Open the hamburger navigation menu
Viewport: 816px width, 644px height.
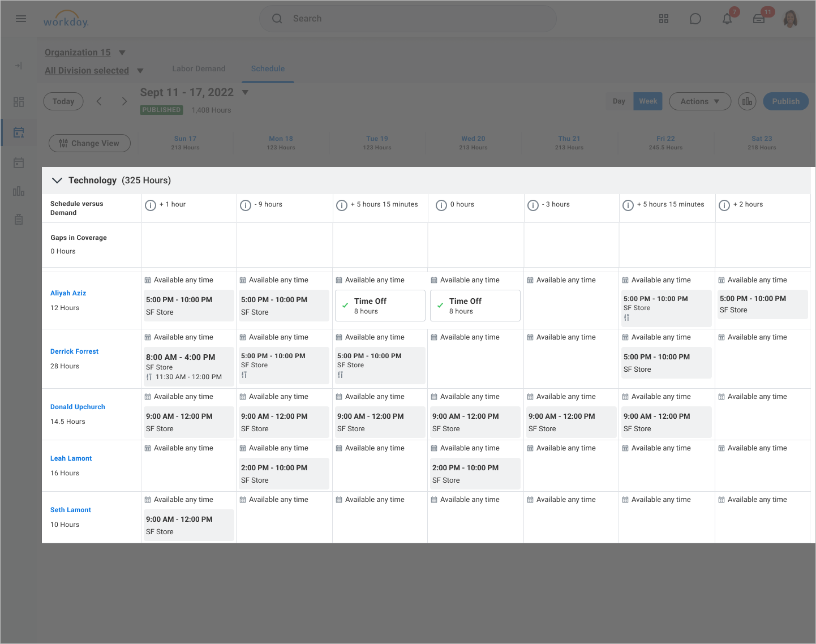[21, 19]
